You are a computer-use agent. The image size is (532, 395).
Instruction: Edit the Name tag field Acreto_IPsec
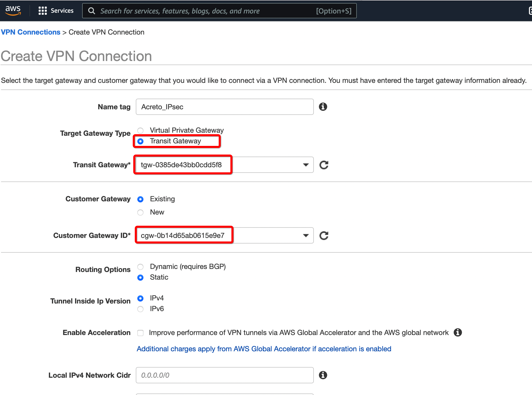225,107
